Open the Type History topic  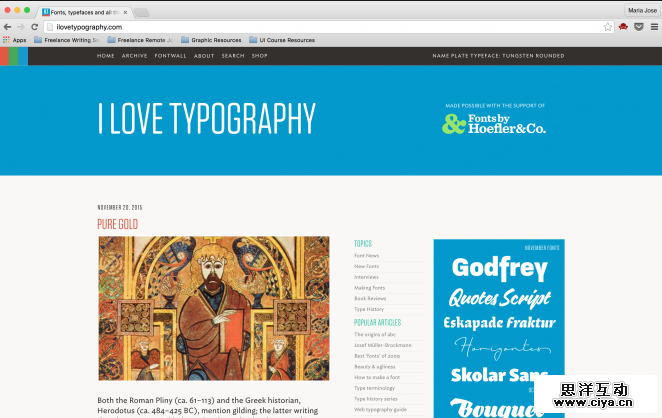[369, 309]
